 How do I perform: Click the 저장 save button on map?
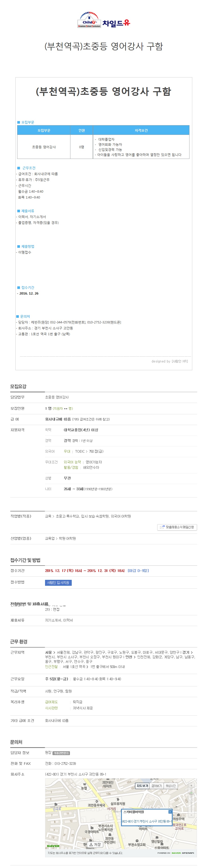point(95,844)
